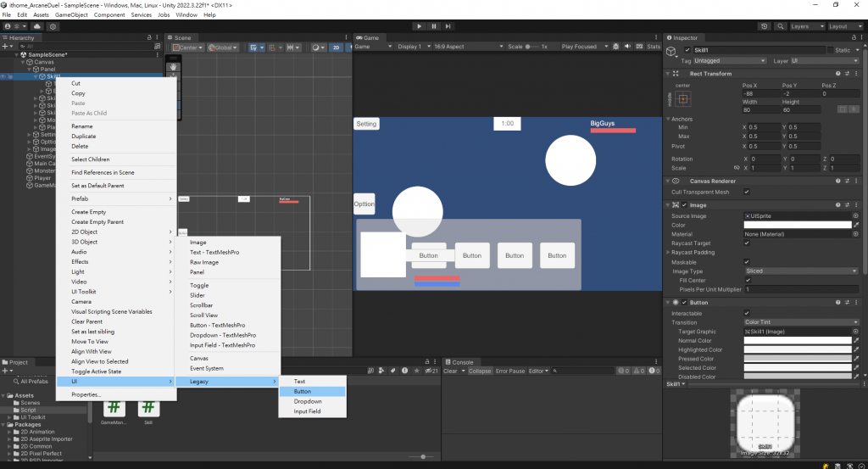The image size is (868, 469).
Task: Click the Step frame button
Action: [448, 26]
